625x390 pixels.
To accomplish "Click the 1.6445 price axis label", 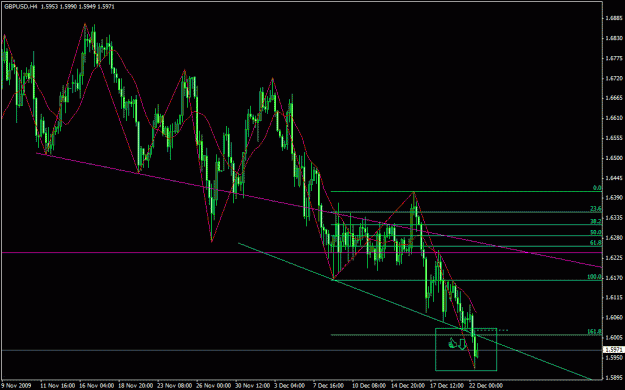I will point(614,178).
